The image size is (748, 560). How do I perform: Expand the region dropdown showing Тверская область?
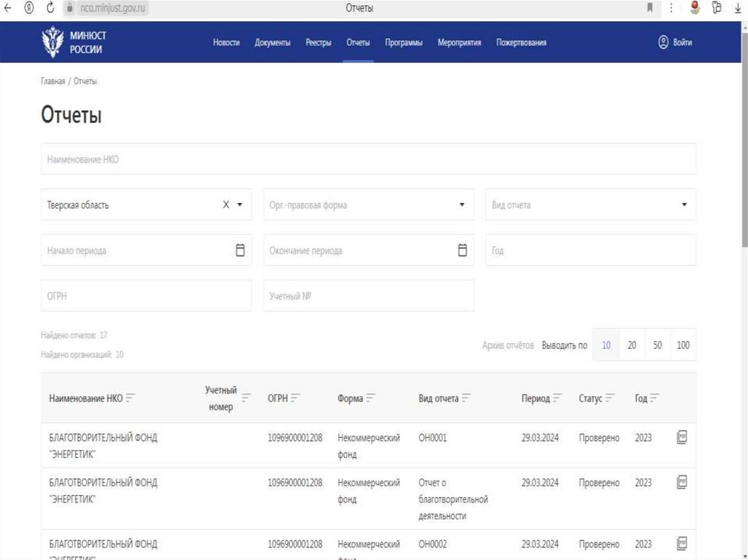pos(240,205)
